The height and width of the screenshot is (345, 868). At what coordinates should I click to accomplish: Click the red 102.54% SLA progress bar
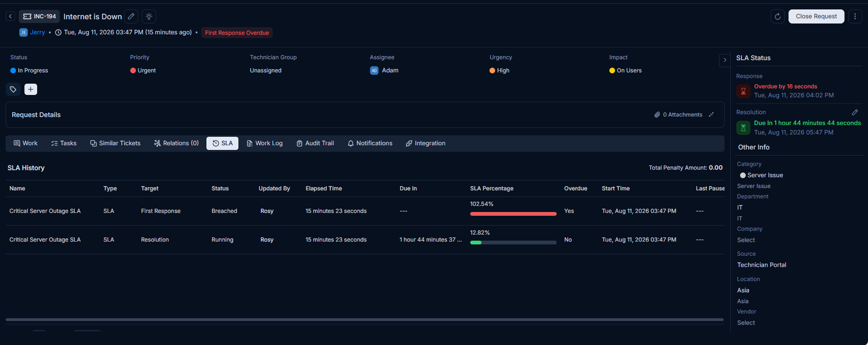(x=513, y=214)
